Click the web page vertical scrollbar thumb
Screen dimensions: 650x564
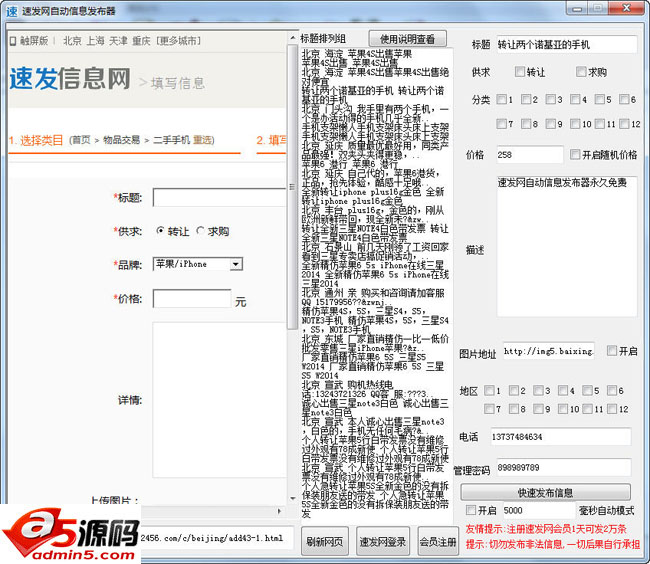point(292,186)
